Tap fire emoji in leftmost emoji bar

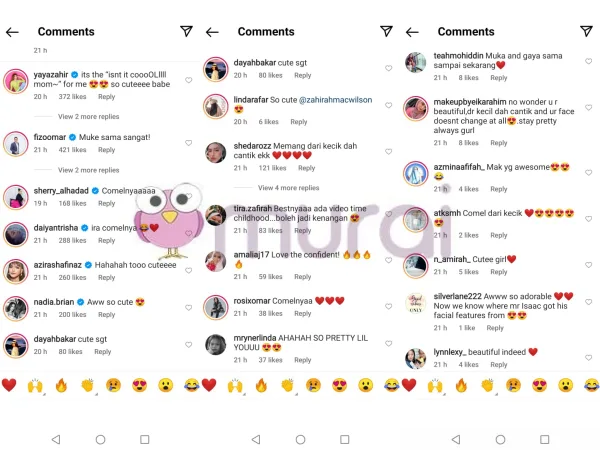61,385
